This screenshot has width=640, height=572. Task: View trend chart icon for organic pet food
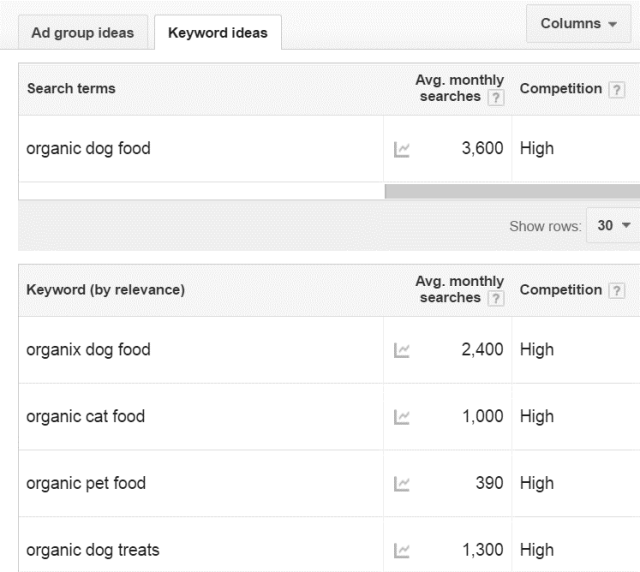pos(402,484)
